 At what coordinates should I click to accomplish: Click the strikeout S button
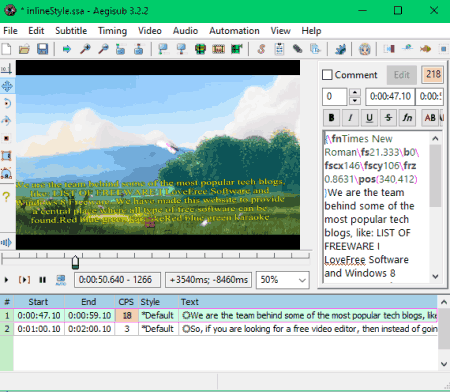[388, 118]
